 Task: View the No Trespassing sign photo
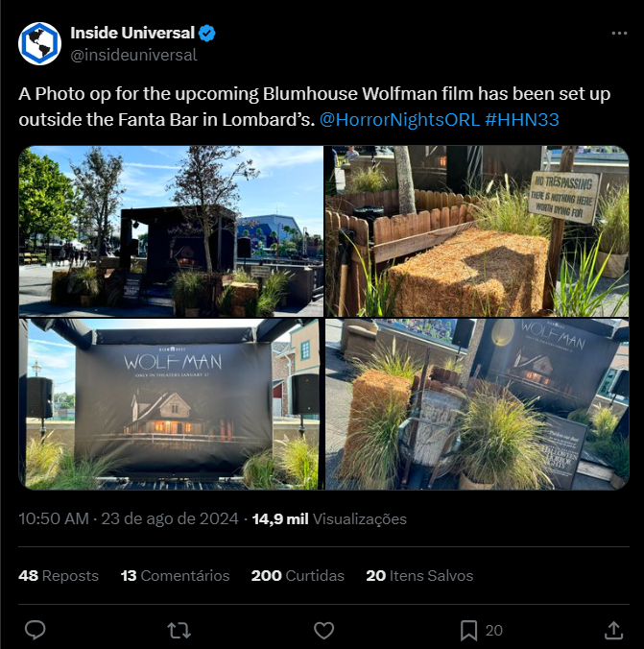477,231
